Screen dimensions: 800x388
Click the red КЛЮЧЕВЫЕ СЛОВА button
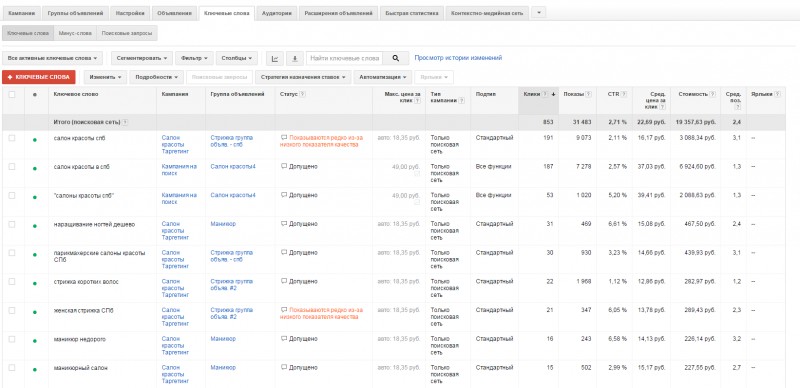(39, 77)
